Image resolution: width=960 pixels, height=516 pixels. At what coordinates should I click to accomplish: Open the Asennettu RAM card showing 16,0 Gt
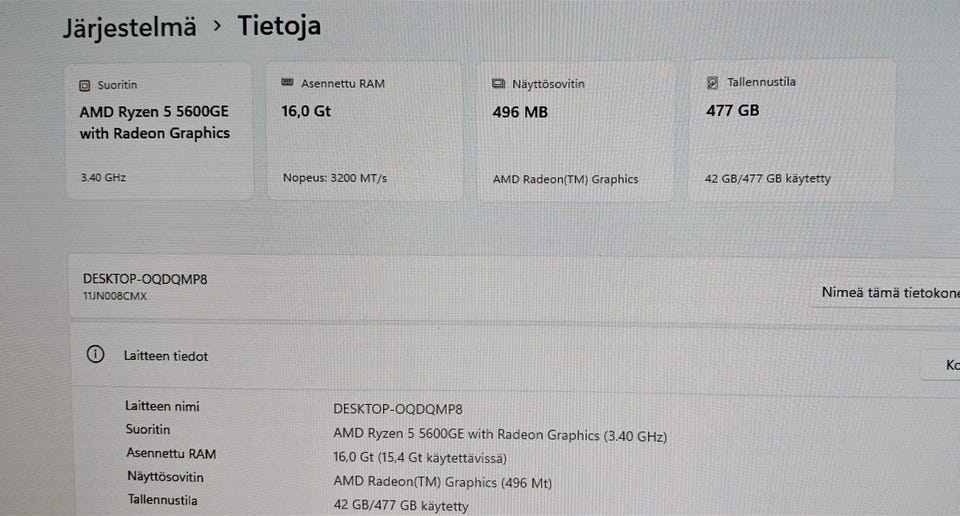coord(364,131)
